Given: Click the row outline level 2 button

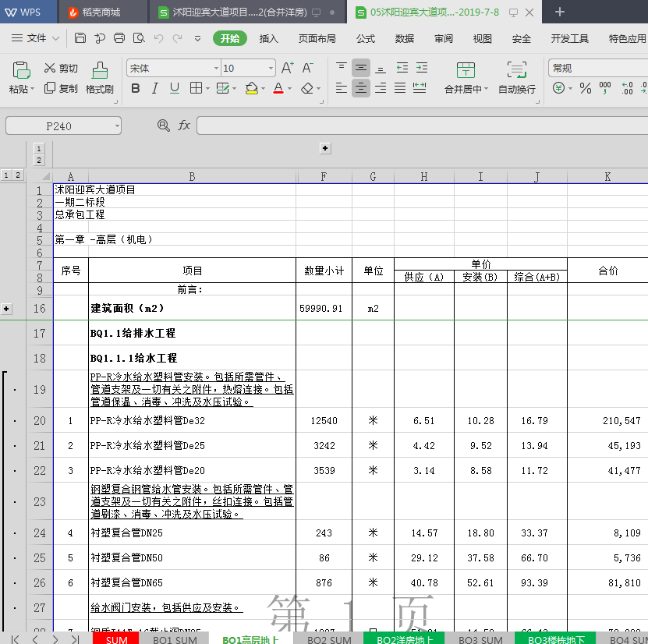Looking at the screenshot, I should tap(18, 175).
